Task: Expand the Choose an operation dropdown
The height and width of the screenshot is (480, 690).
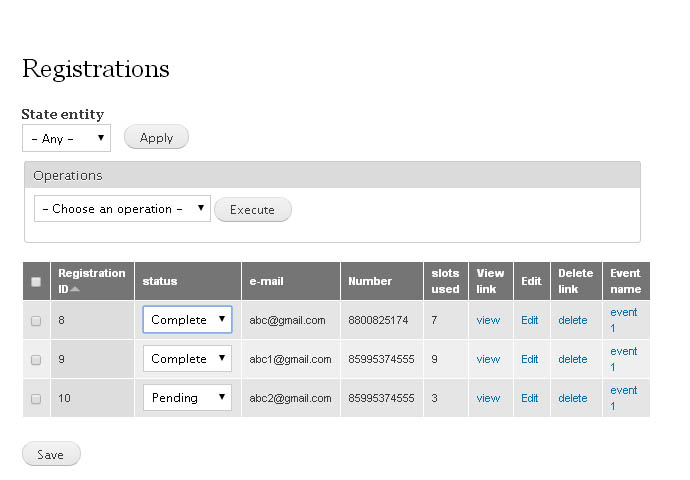Action: 122,209
